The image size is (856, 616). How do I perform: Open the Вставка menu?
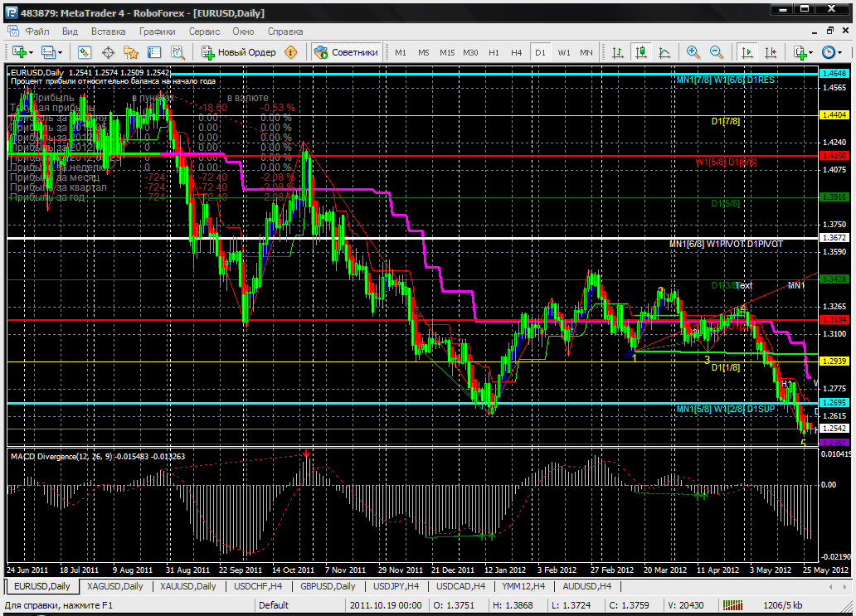(x=108, y=32)
